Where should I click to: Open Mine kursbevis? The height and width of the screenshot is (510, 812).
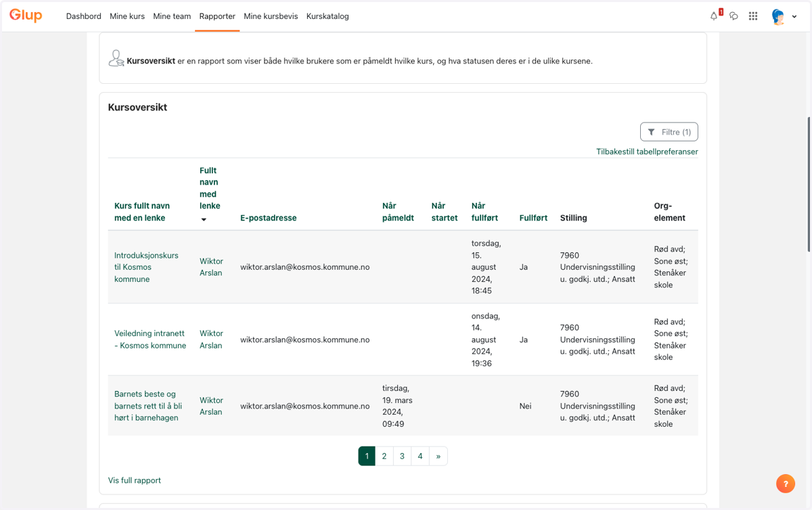coord(271,16)
